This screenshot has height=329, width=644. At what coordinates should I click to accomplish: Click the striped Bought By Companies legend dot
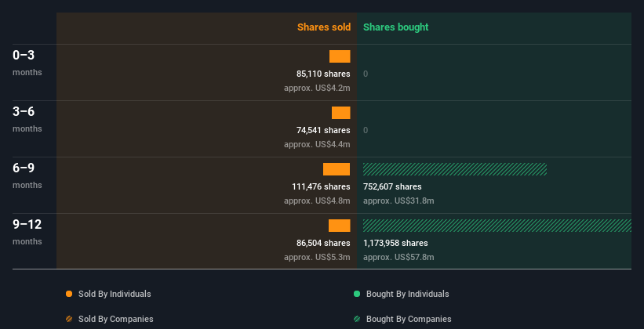[357, 319]
